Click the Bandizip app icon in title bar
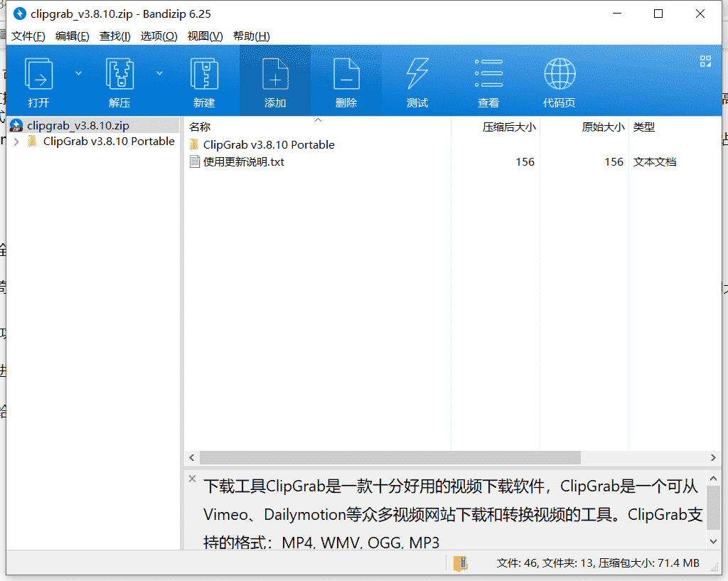 tap(19, 14)
